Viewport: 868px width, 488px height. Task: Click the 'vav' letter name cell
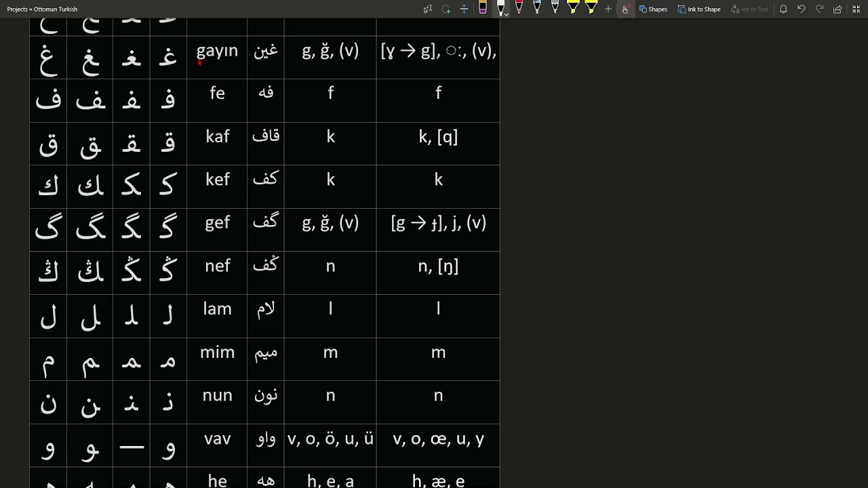pyautogui.click(x=217, y=445)
